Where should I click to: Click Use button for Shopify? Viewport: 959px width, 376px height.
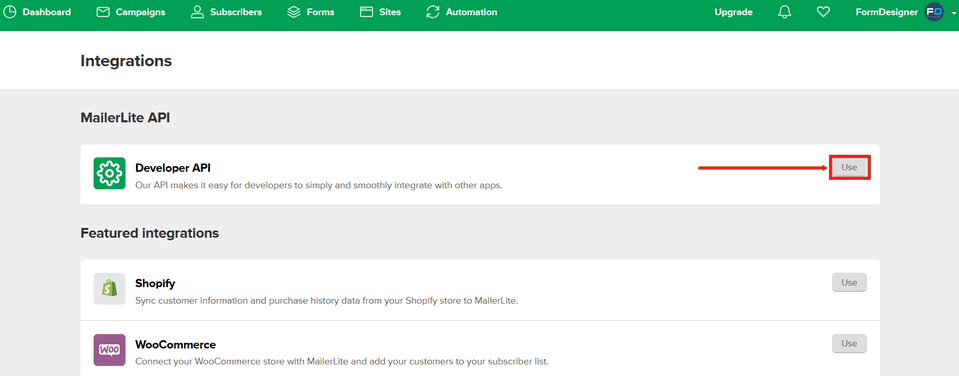[849, 282]
